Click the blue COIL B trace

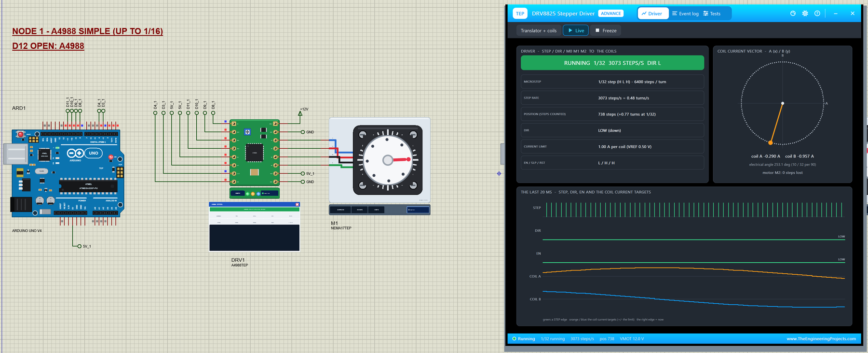pos(693,299)
